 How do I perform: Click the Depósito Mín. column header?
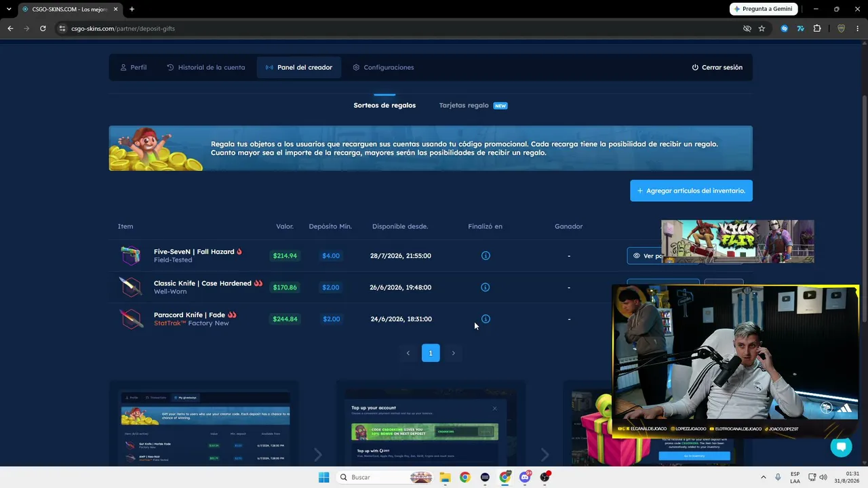330,226
